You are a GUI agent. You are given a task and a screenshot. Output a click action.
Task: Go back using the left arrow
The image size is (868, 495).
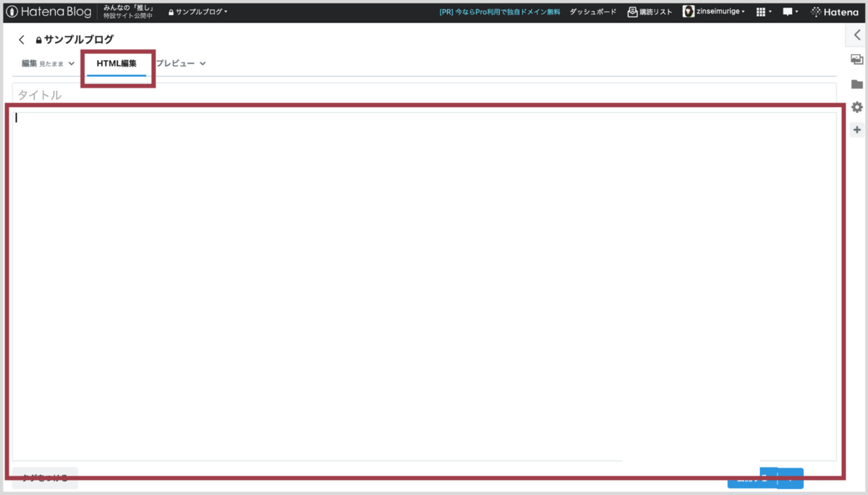pos(22,40)
